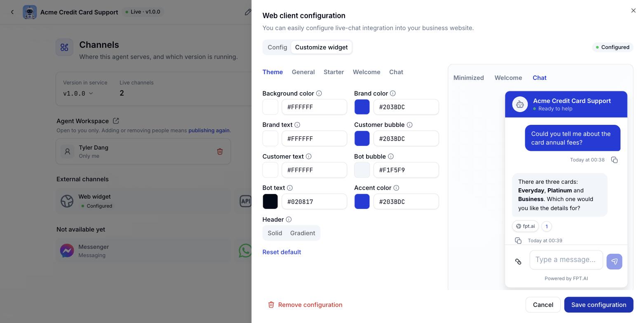Viewport: 644px width, 323px height.
Task: Switch to the Config segment
Action: click(277, 47)
